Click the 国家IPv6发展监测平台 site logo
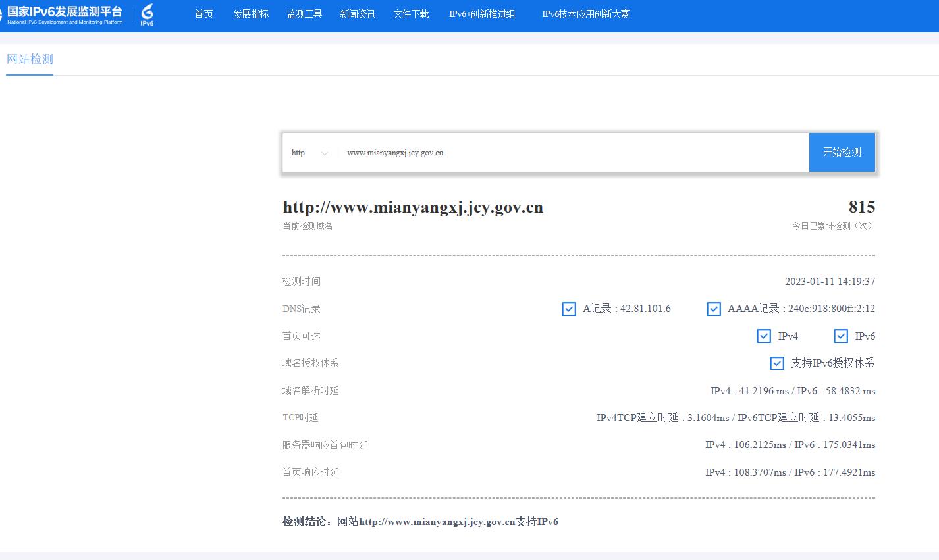 (63, 14)
